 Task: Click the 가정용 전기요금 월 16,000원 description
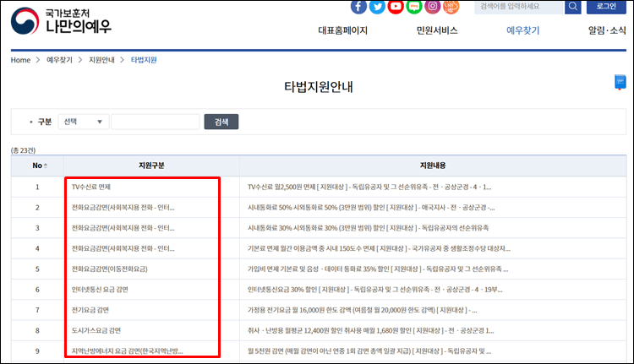pyautogui.click(x=363, y=310)
